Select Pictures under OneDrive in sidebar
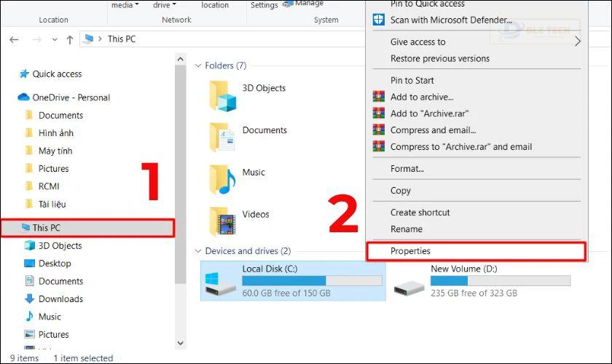Image resolution: width=612 pixels, height=364 pixels. point(53,169)
